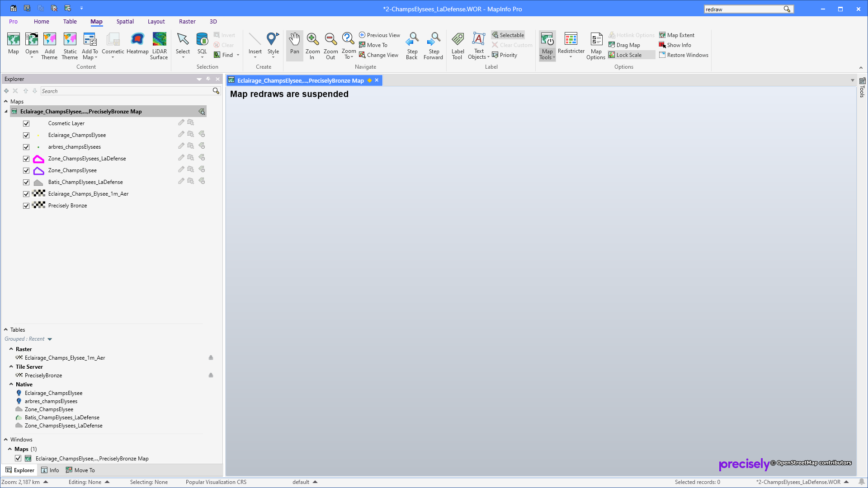Open the Redistricter tool
868x488 pixels.
(x=571, y=45)
